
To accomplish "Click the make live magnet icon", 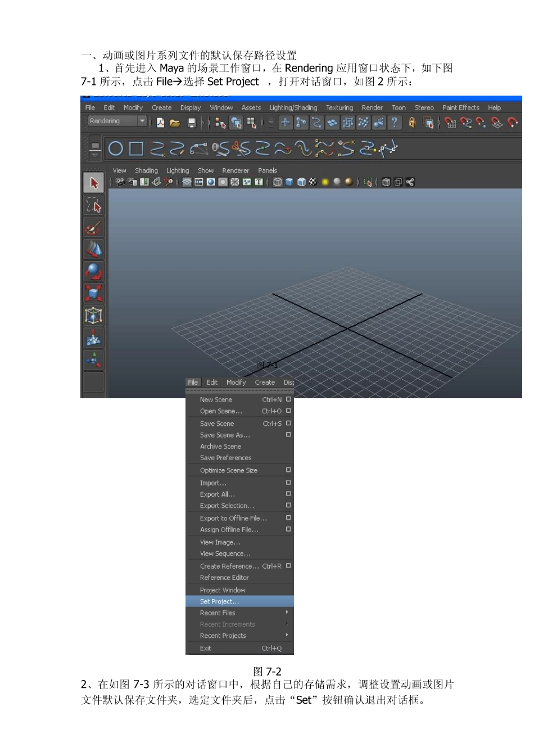I will click(513, 123).
